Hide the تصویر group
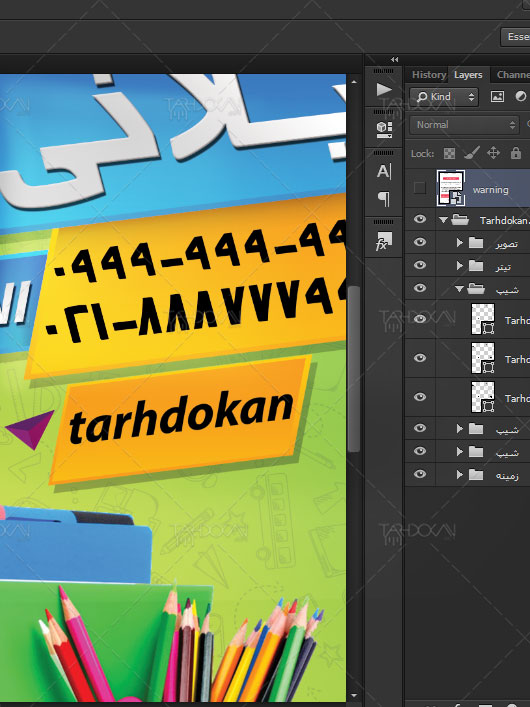Screen dimensions: 530x707 (x=420, y=242)
